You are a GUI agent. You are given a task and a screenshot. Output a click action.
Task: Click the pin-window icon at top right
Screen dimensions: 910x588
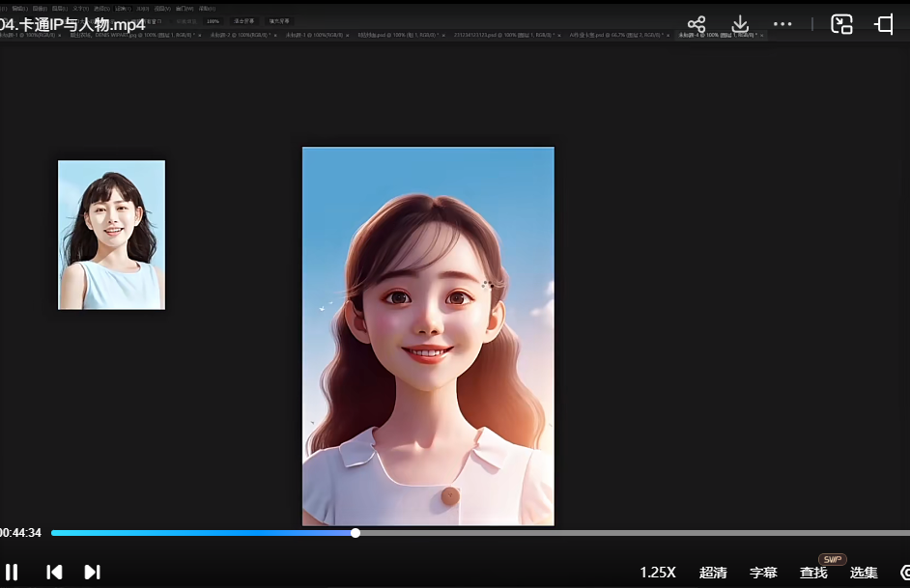coord(885,24)
